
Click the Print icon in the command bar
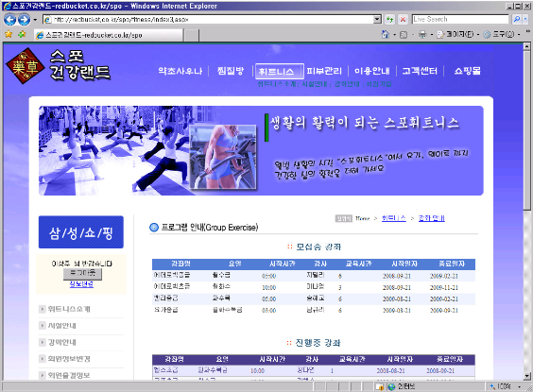click(422, 35)
